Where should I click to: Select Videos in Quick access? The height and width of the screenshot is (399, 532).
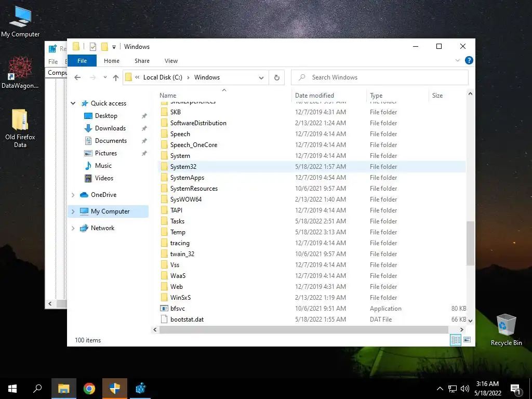pos(104,178)
